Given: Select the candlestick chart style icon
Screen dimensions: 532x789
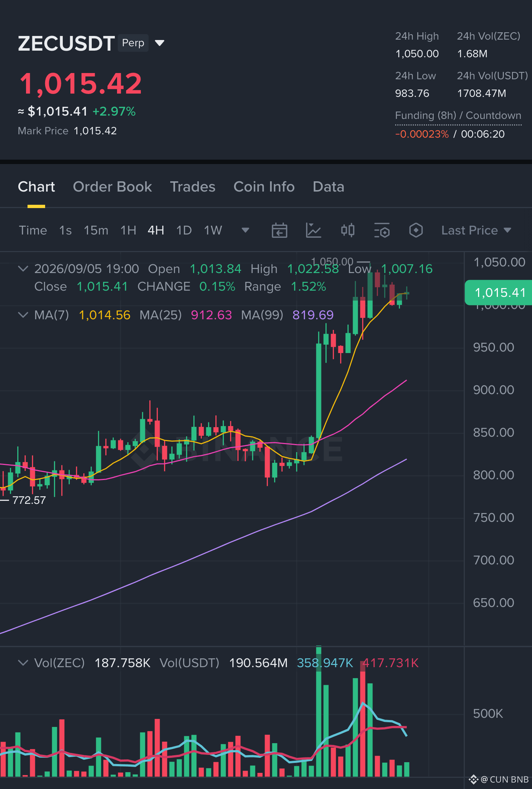Looking at the screenshot, I should click(347, 230).
